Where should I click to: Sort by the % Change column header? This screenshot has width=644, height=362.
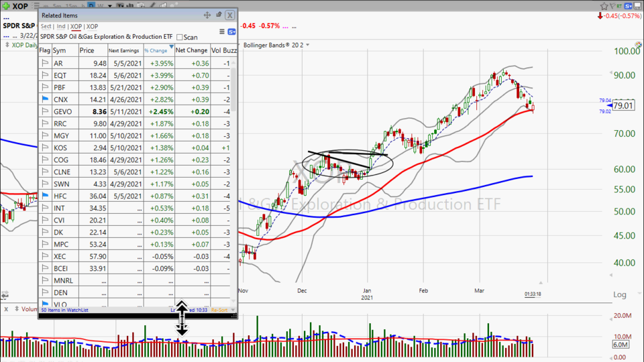pos(158,50)
